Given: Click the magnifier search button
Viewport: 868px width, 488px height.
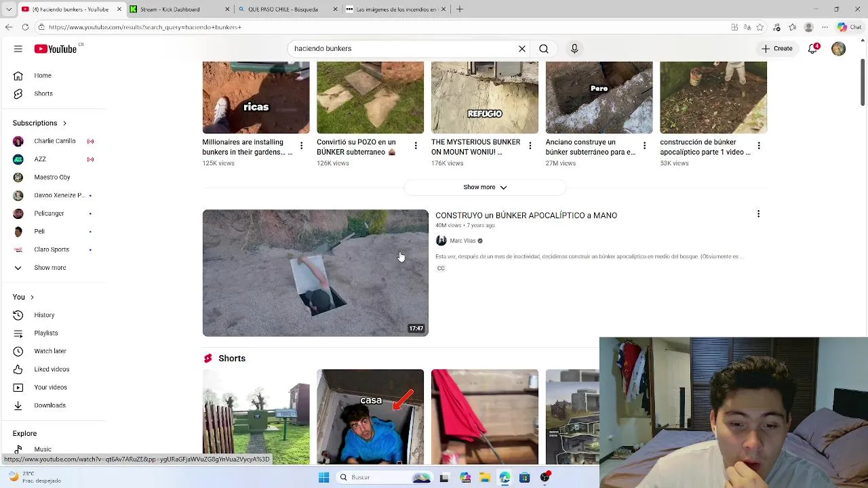Looking at the screenshot, I should [x=544, y=49].
